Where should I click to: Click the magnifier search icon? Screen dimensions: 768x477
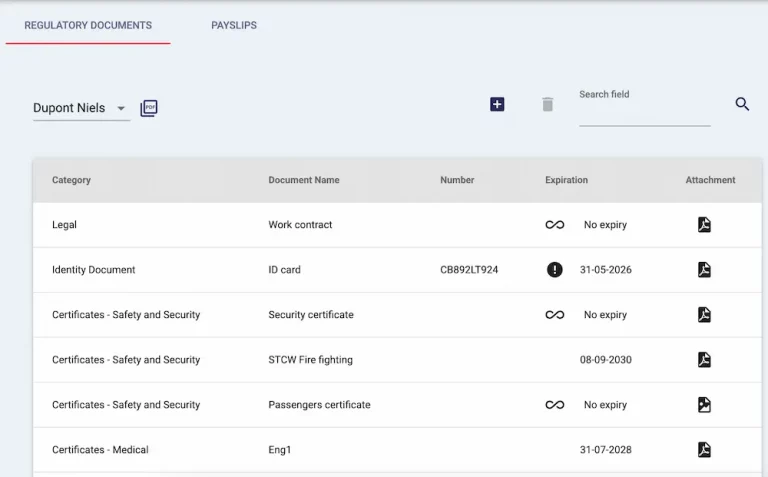742,104
